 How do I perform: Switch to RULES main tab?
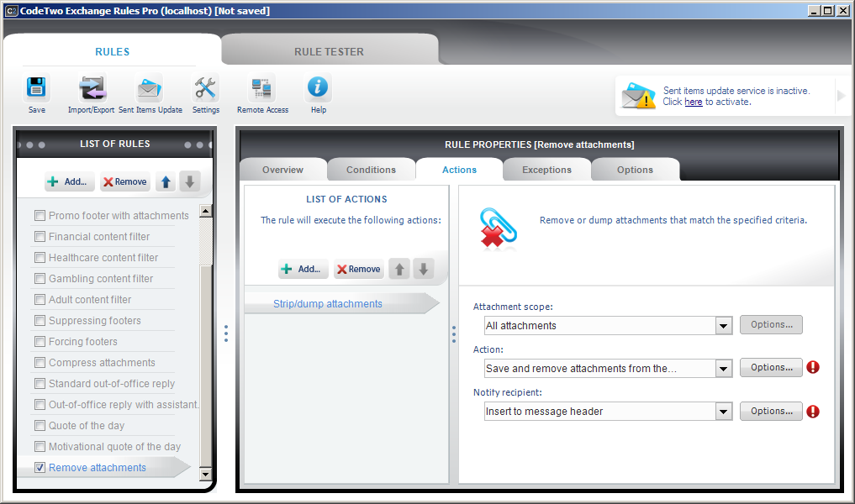pyautogui.click(x=113, y=52)
